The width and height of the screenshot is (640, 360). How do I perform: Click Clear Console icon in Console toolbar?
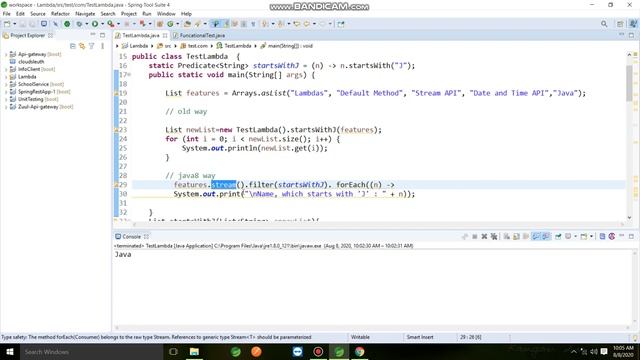[507, 236]
